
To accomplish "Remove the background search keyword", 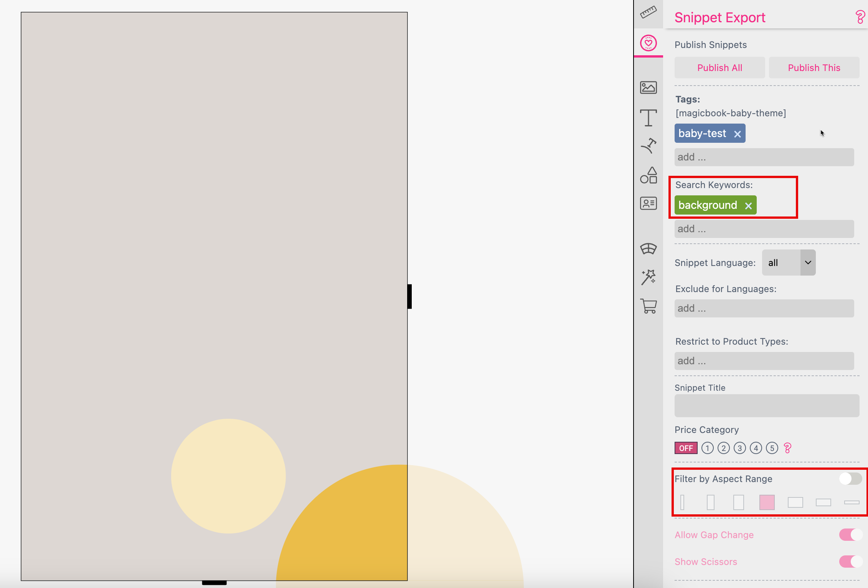I will point(748,206).
